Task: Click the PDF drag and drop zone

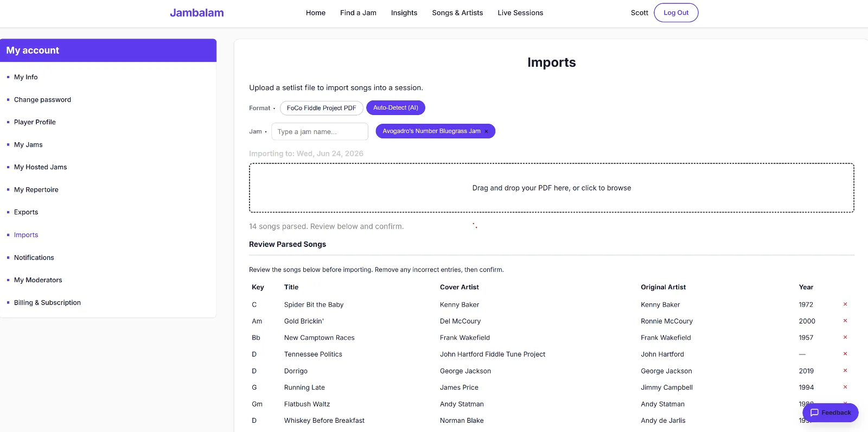Action: (551, 188)
